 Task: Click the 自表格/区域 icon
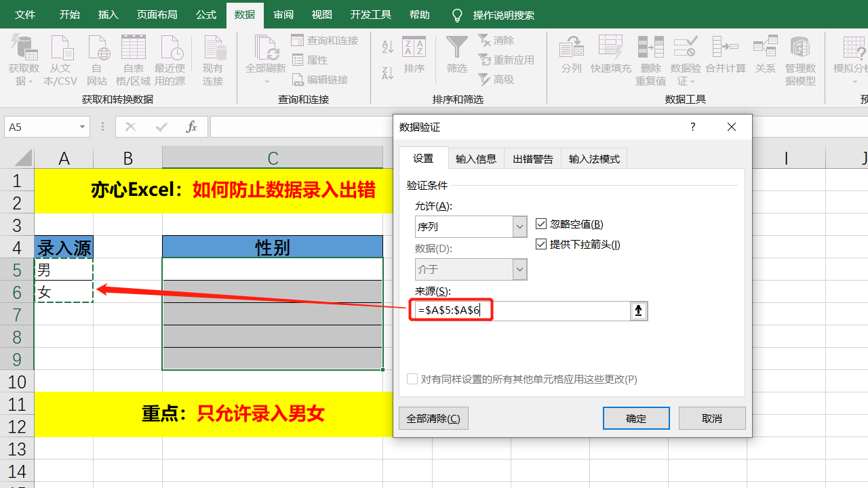[134, 47]
